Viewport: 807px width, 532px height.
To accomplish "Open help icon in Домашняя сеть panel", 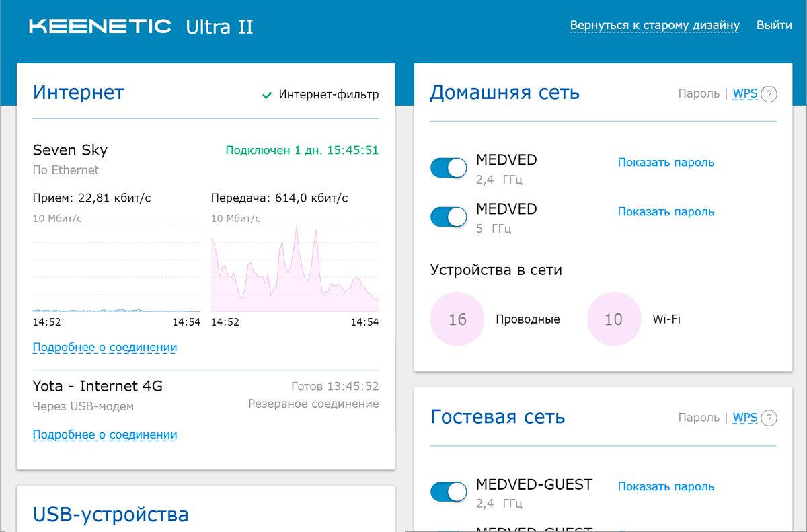I will coord(769,94).
